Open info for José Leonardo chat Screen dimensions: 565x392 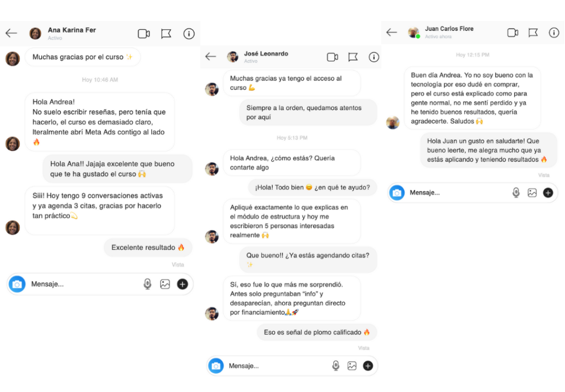[x=374, y=57]
